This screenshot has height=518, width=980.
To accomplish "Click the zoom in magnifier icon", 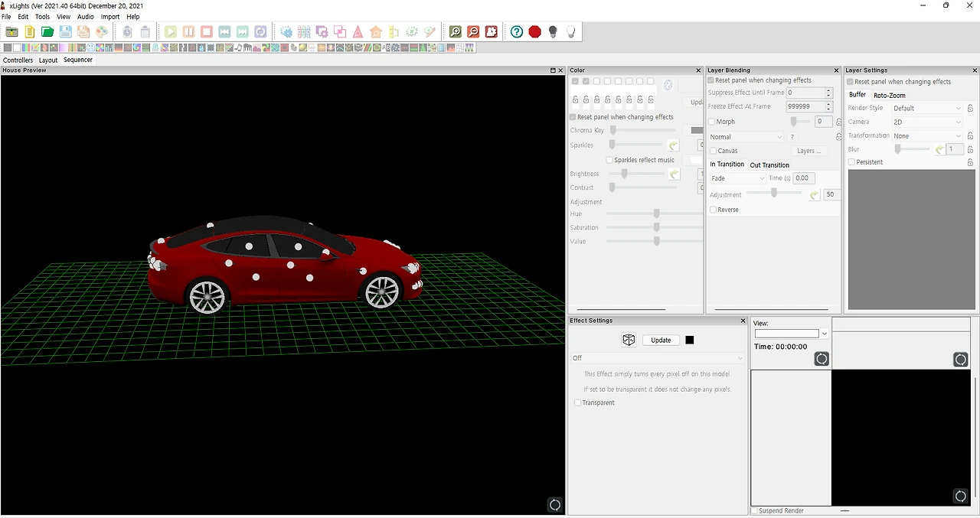I will 456,31.
